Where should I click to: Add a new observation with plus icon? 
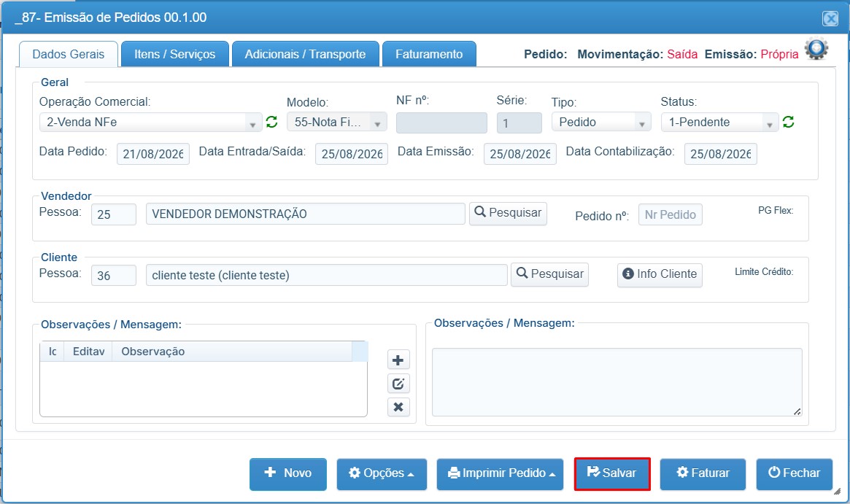click(x=398, y=360)
